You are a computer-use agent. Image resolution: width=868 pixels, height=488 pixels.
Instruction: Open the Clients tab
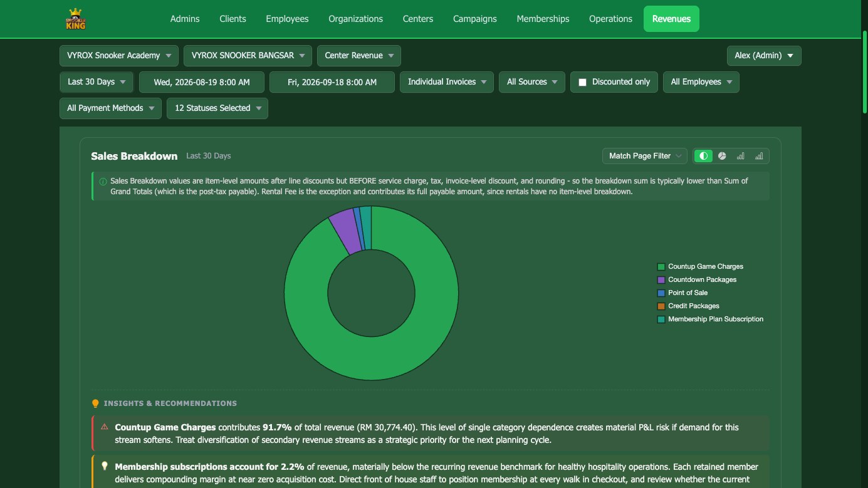click(233, 19)
